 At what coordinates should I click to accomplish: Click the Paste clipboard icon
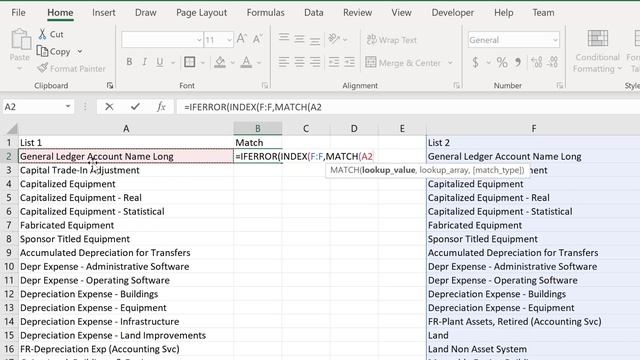coord(20,40)
